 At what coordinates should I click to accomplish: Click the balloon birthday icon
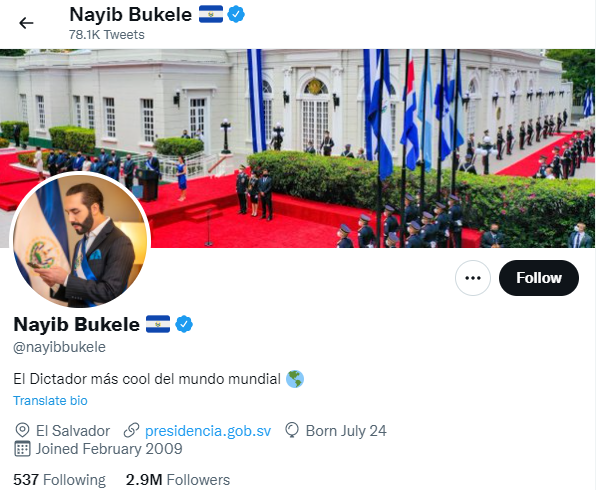292,430
